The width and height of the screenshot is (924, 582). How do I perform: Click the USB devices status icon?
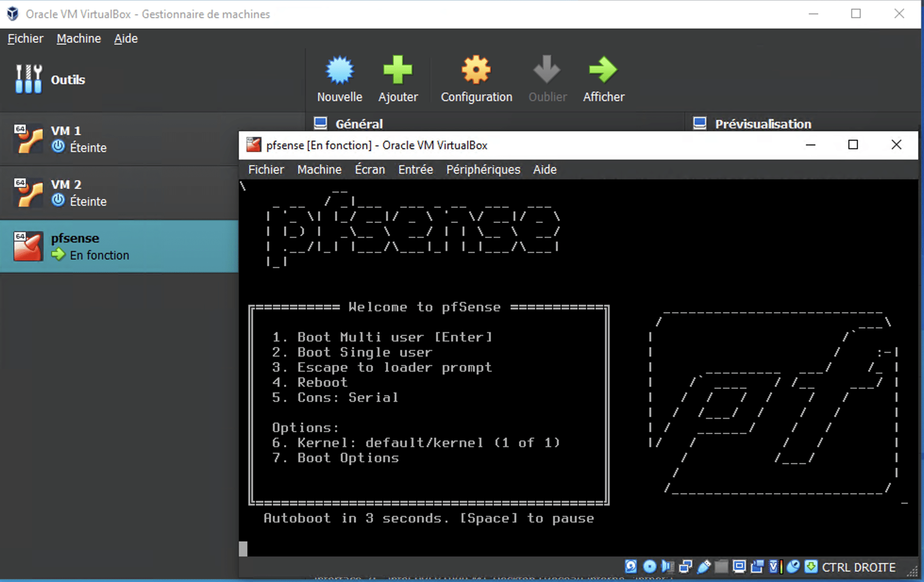click(x=704, y=567)
